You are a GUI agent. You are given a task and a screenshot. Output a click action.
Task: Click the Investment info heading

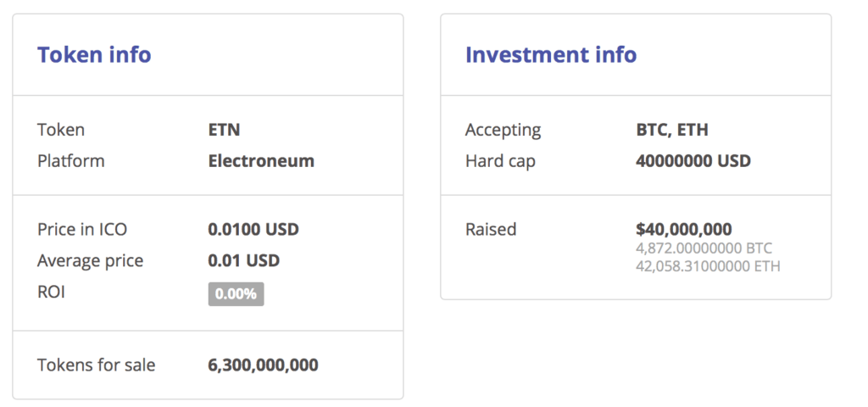551,54
